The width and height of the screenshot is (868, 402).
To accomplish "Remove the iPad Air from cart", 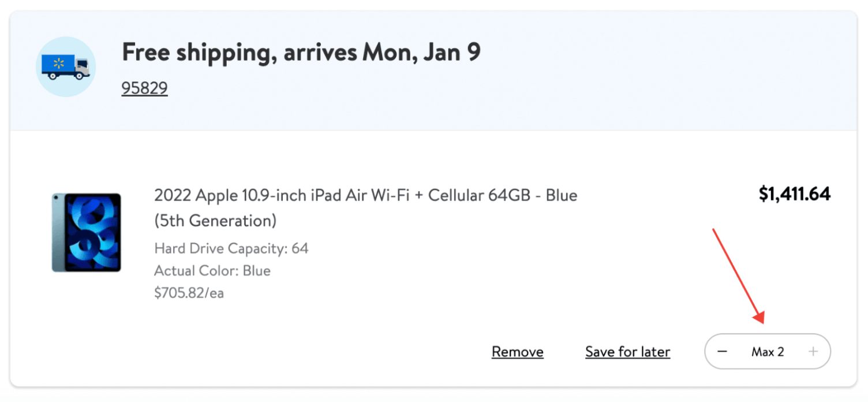I will pyautogui.click(x=518, y=352).
